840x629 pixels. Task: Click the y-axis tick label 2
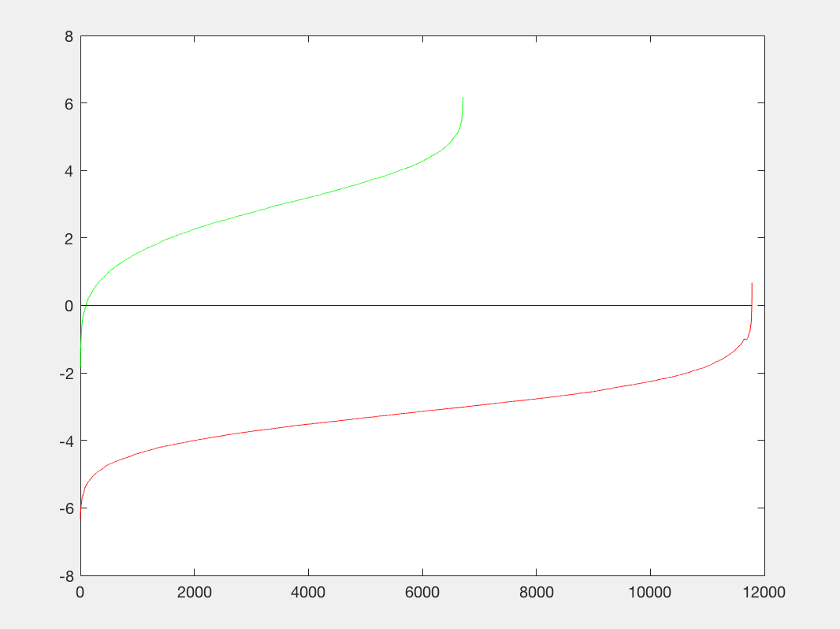[x=69, y=239]
